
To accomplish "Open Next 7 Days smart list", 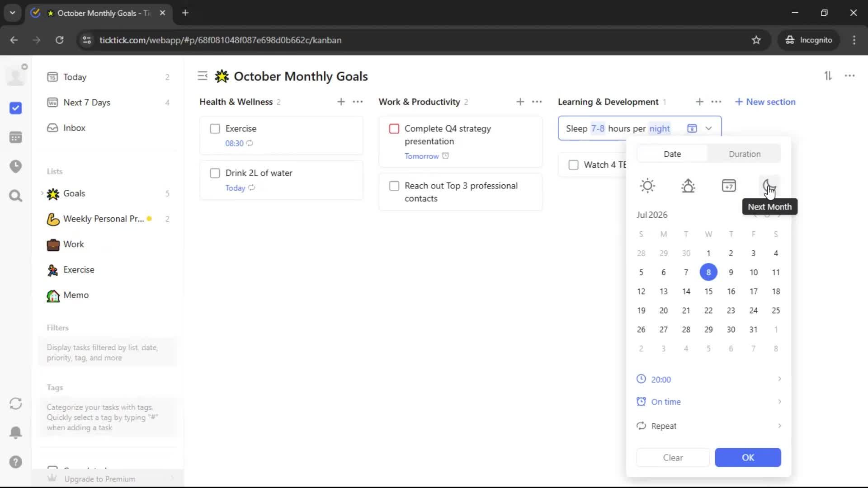I will pos(87,103).
